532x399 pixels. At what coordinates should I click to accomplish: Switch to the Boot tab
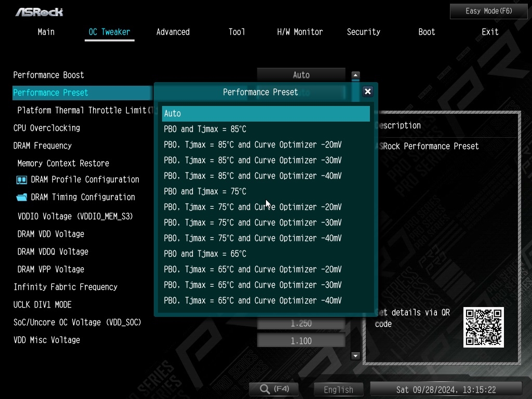click(x=427, y=32)
